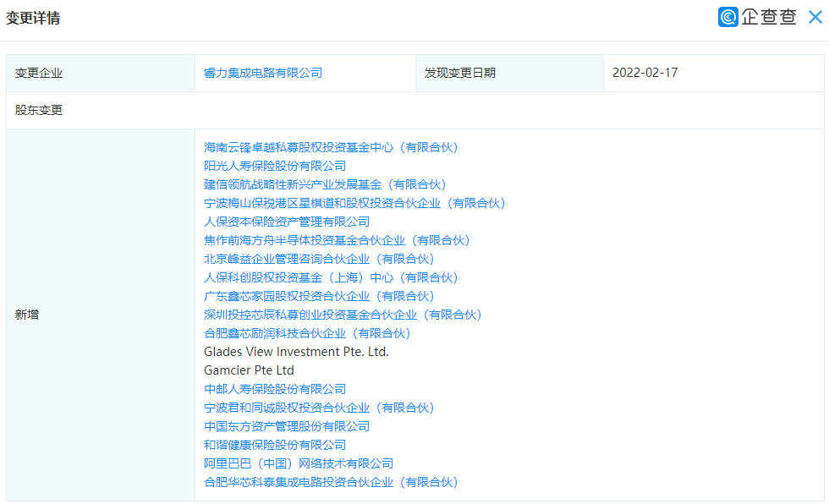Open 宁波梅山保税港区星棋道和股权投资合伙企业 link
Screen dimensions: 829x504
pyautogui.click(x=354, y=203)
